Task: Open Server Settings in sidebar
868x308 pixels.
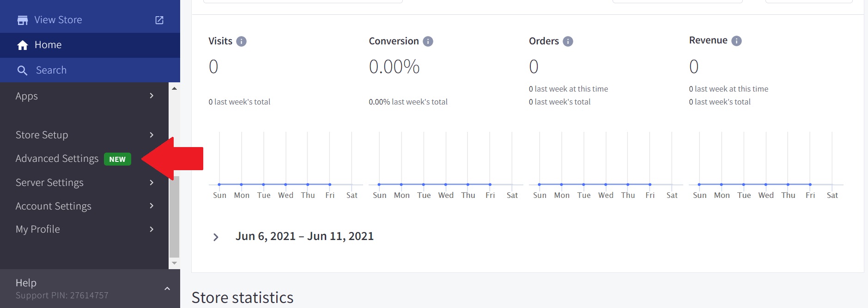Action: click(49, 183)
